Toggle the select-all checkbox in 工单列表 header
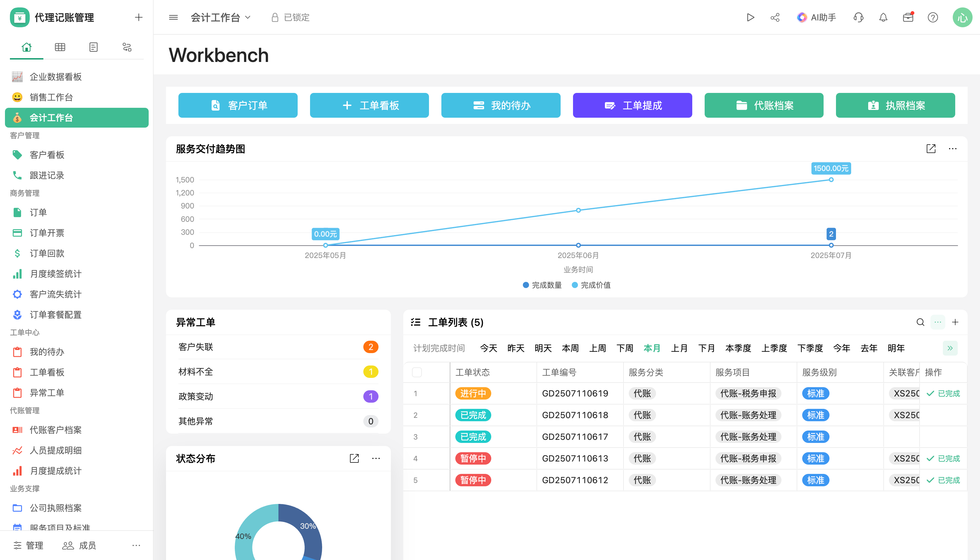980x560 pixels. click(417, 372)
